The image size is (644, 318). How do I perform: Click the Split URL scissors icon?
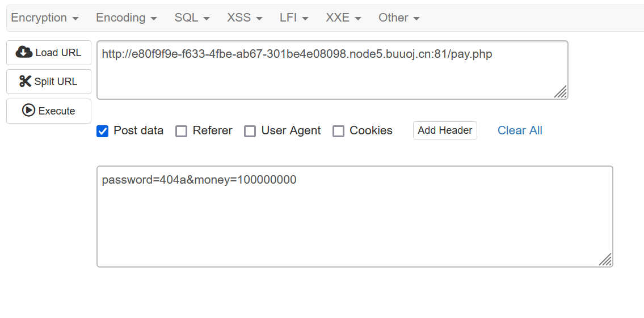pyautogui.click(x=25, y=81)
